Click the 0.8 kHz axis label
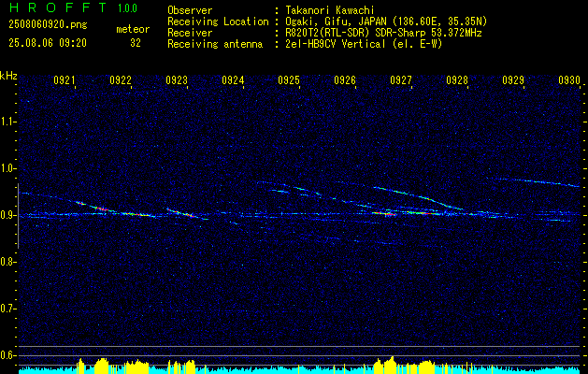 click(x=7, y=262)
